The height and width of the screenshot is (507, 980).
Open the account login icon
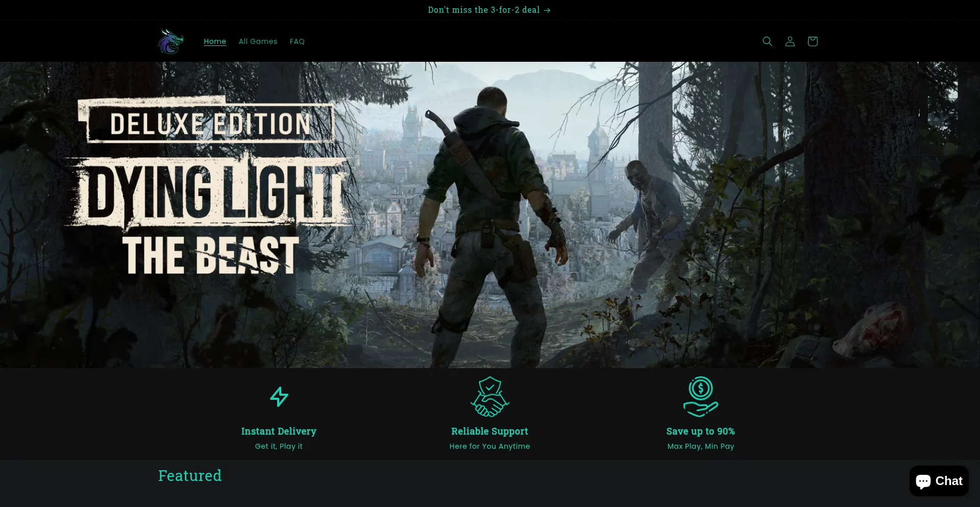(x=790, y=41)
